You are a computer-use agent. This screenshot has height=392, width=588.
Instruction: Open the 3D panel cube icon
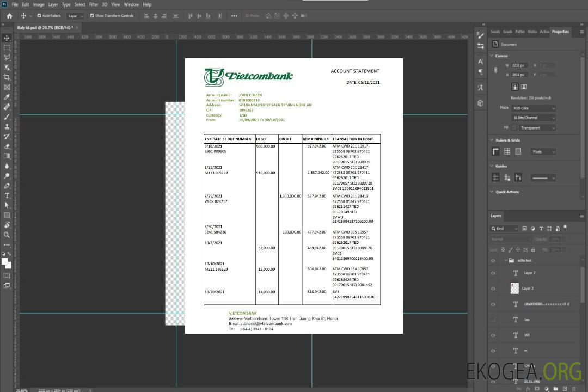tap(480, 103)
